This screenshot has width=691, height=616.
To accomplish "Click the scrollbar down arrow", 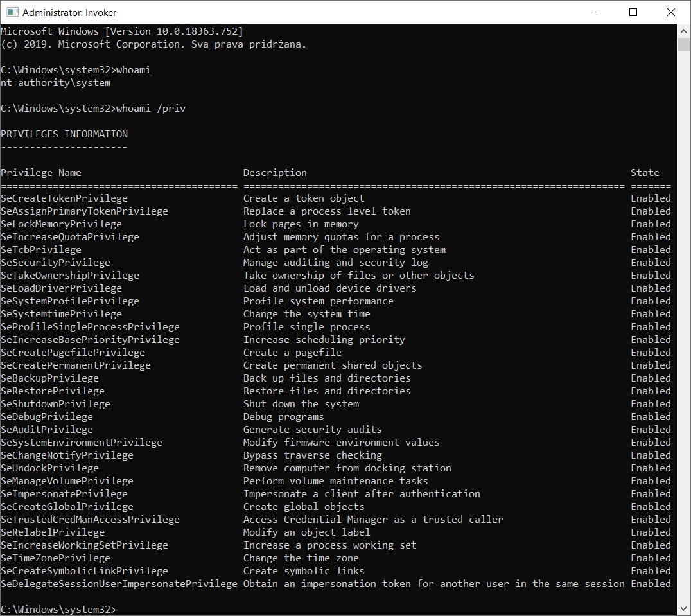I will 683,609.
